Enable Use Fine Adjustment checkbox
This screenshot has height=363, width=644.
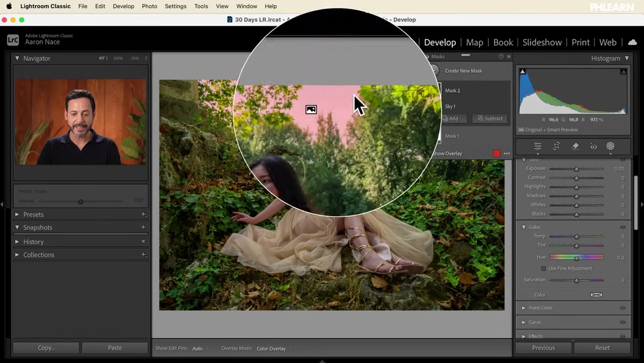544,268
